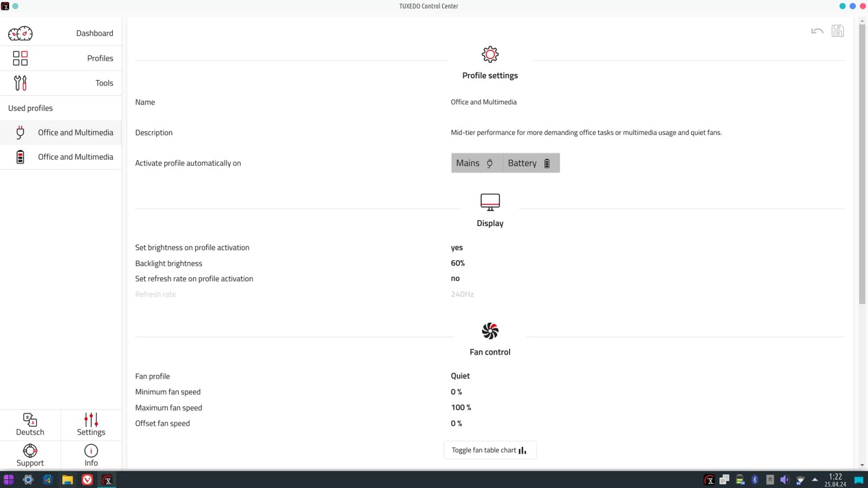Click the Profile settings gear icon

490,54
